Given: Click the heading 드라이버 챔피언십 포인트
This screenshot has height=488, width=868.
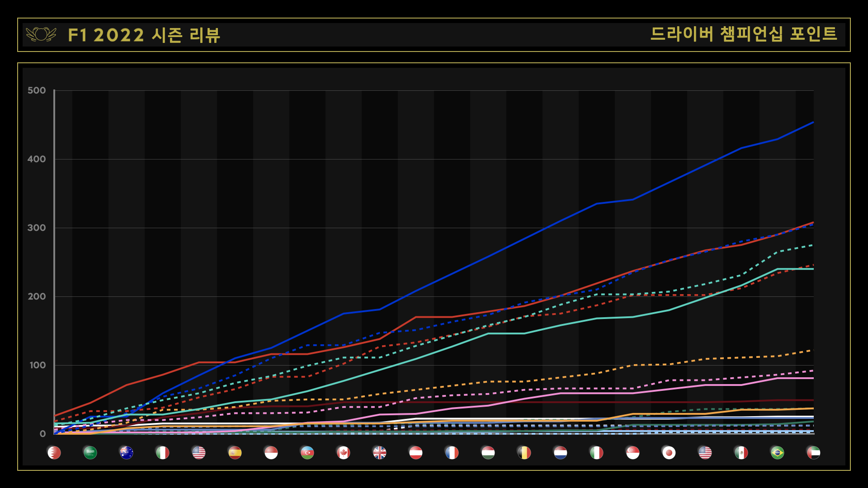Looking at the screenshot, I should click(x=744, y=34).
